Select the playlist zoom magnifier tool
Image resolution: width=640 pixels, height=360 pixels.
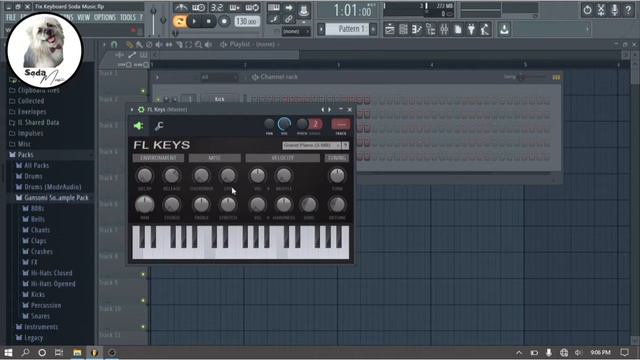(198, 44)
